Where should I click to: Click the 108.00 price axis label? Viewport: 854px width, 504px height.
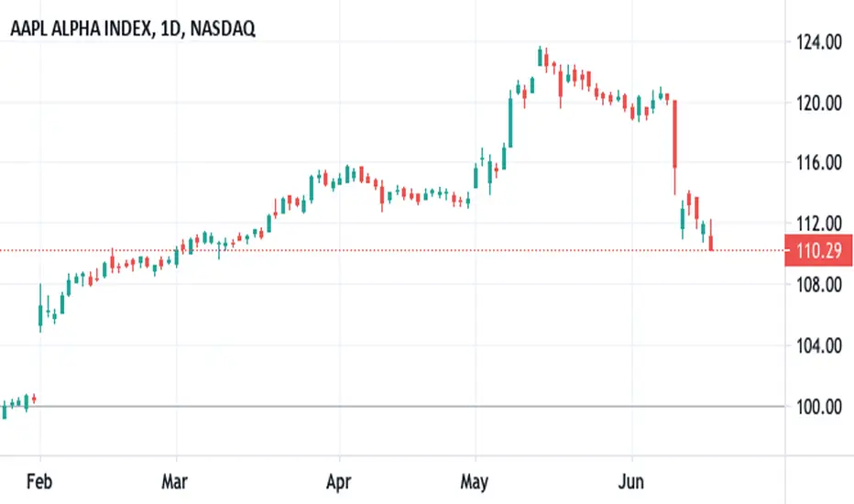coord(818,284)
